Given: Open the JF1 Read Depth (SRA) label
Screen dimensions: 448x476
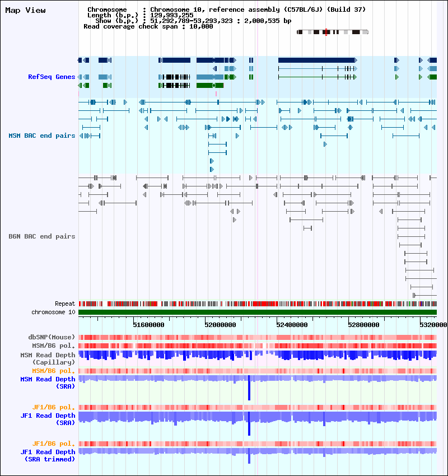Looking at the screenshot, I should 48,419.
